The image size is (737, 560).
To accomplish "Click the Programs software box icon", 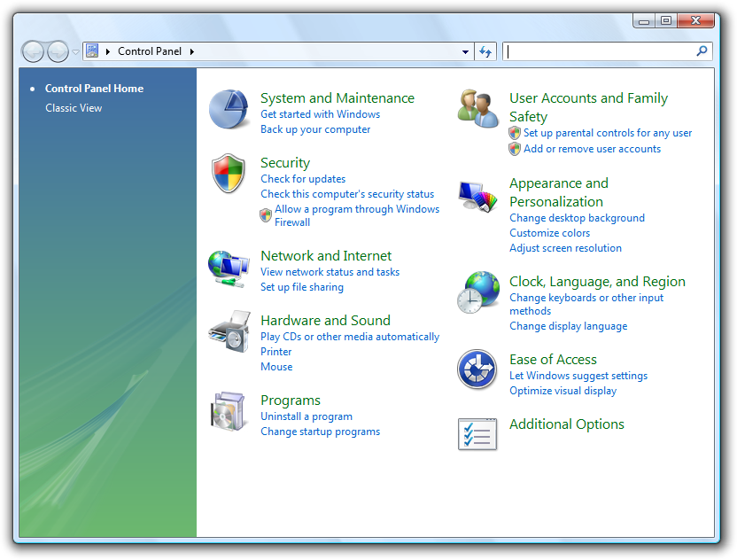I will click(x=229, y=412).
